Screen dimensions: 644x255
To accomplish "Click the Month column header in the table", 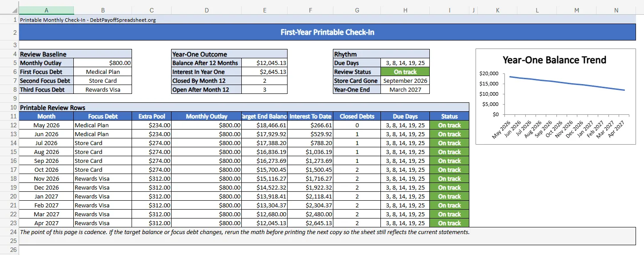I will pyautogui.click(x=47, y=116).
